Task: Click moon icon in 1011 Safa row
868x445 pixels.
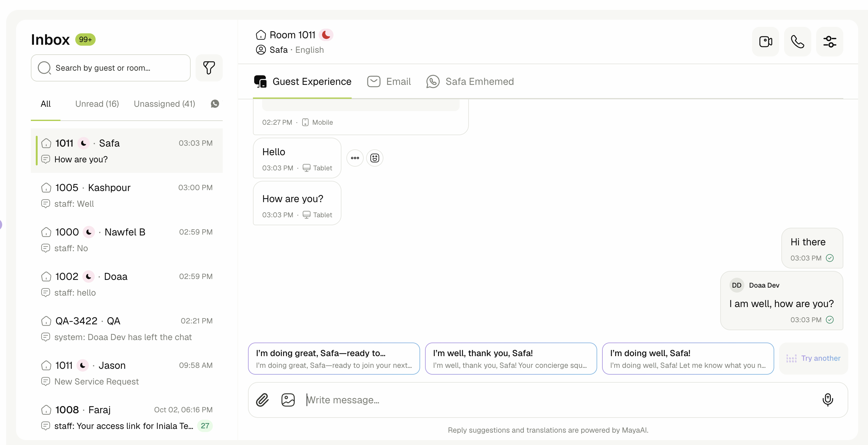Action: point(84,143)
